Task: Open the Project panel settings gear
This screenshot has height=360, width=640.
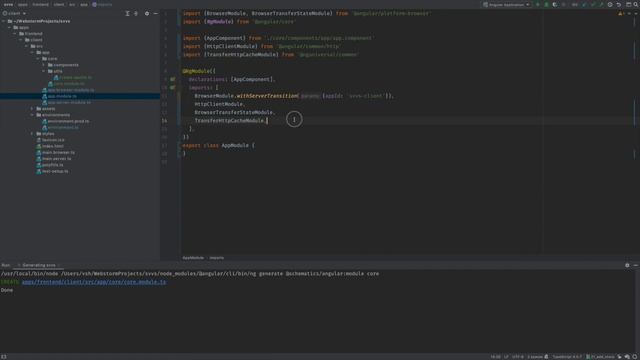Action: click(x=147, y=13)
